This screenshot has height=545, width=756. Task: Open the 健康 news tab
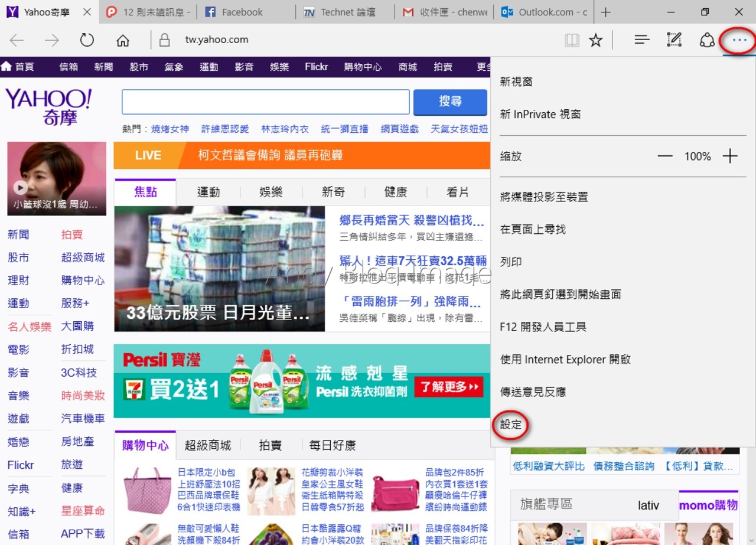point(396,192)
